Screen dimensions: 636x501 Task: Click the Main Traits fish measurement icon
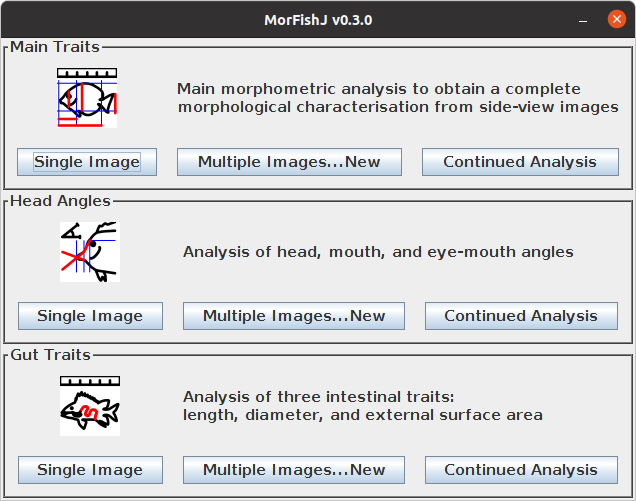(x=87, y=97)
